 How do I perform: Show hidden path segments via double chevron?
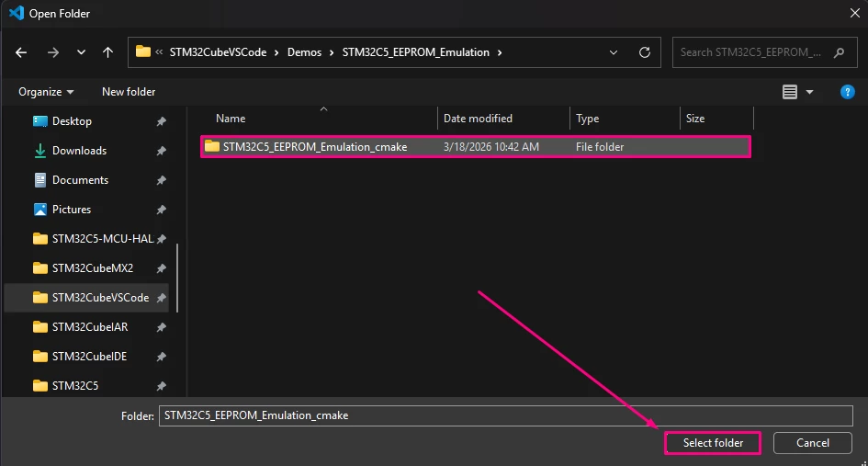pyautogui.click(x=159, y=52)
